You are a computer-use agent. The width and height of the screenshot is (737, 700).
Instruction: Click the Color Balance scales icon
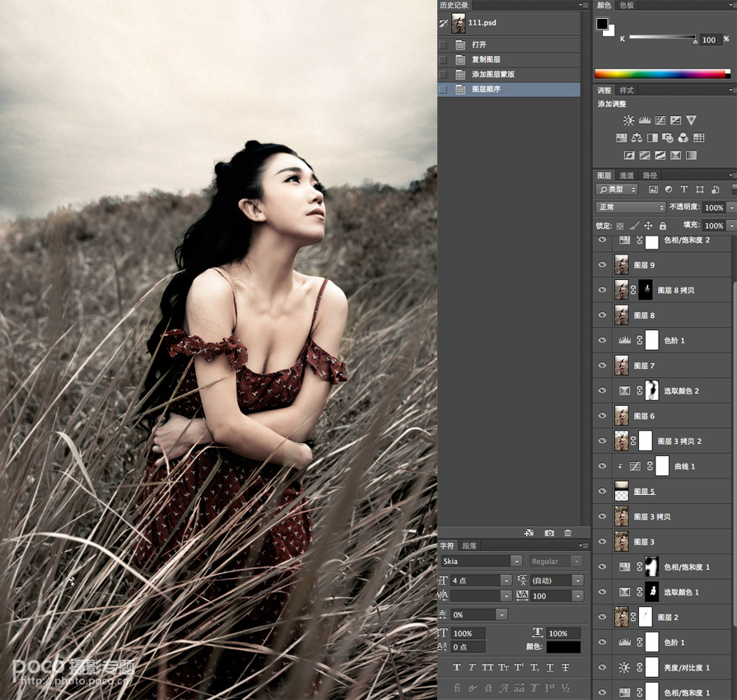(637, 138)
